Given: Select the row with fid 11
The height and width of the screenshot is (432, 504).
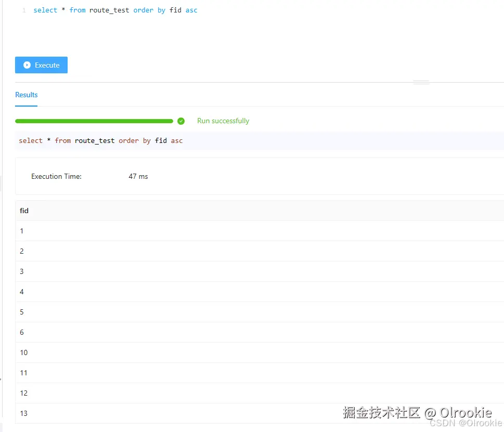Looking at the screenshot, I should click(23, 373).
